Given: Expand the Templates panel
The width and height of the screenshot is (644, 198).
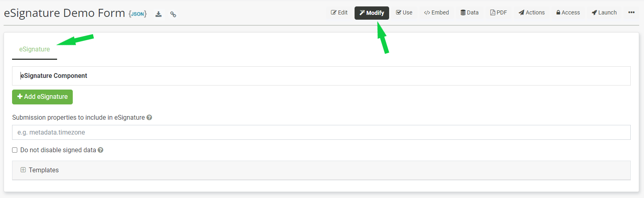Looking at the screenshot, I should click(x=321, y=170).
